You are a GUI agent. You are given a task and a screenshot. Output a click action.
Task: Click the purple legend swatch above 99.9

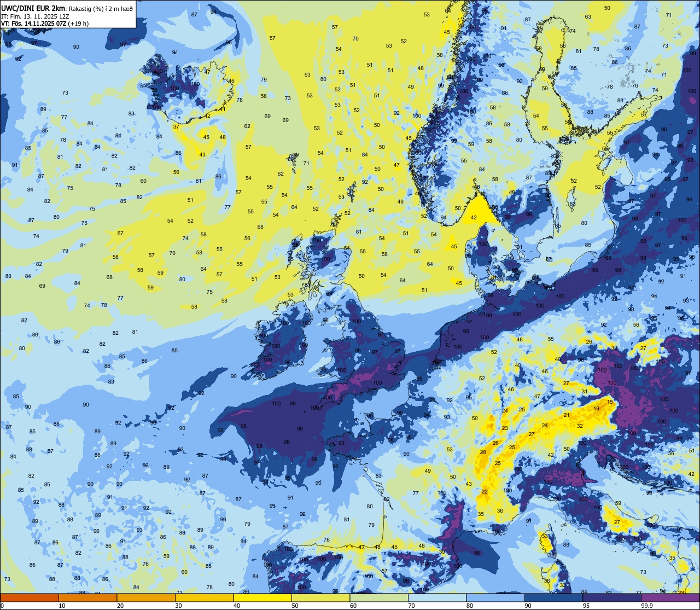click(x=670, y=598)
